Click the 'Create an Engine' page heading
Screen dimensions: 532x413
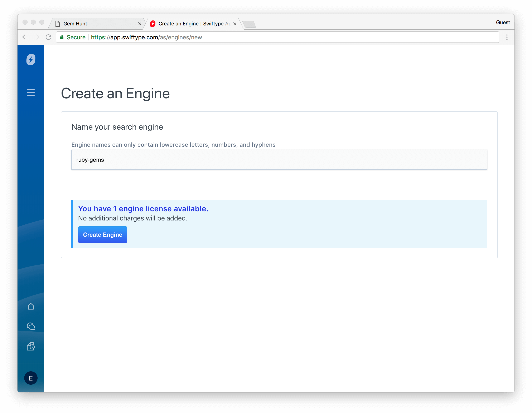pos(115,94)
